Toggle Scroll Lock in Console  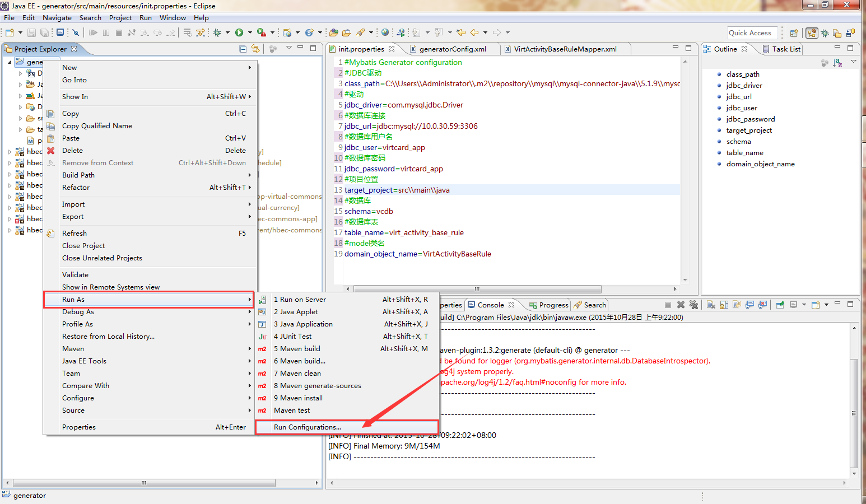pyautogui.click(x=724, y=305)
